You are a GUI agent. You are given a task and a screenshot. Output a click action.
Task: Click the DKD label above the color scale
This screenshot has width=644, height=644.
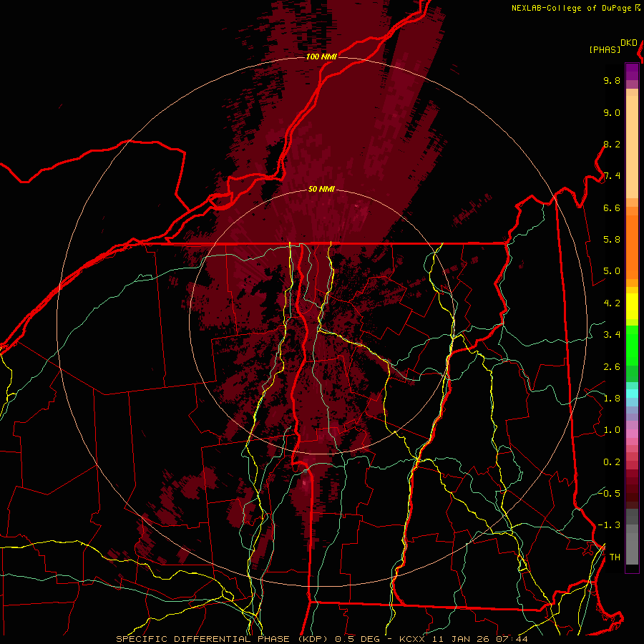[629, 43]
